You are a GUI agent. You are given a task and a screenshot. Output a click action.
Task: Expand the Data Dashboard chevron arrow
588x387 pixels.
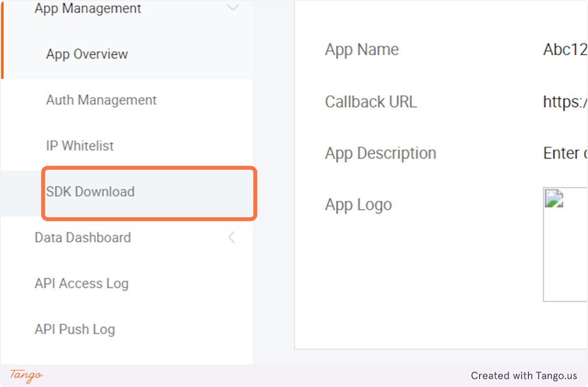coord(231,237)
